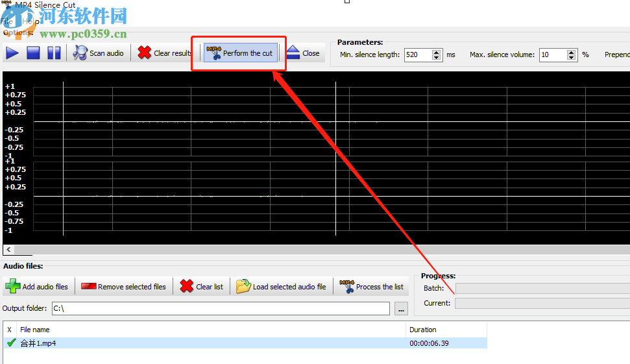This screenshot has height=364, width=630.
Task: Add audio files to list
Action: [38, 286]
